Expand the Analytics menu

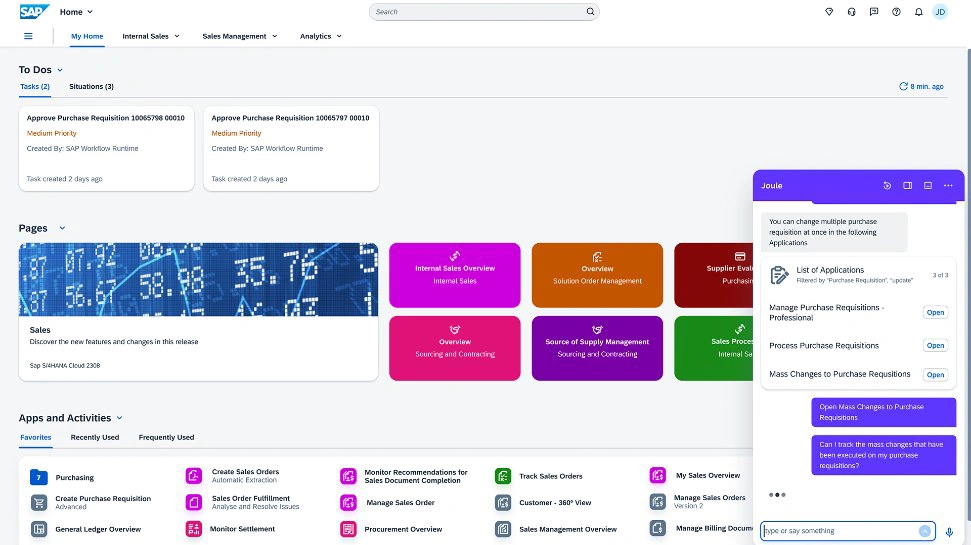(x=339, y=36)
